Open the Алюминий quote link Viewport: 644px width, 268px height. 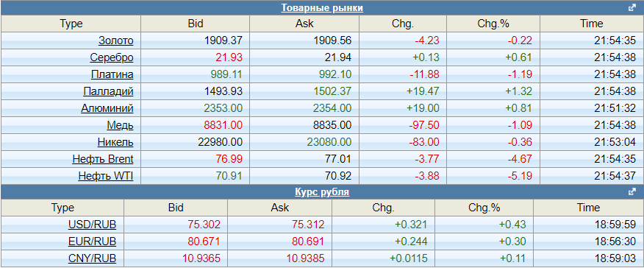(107, 108)
